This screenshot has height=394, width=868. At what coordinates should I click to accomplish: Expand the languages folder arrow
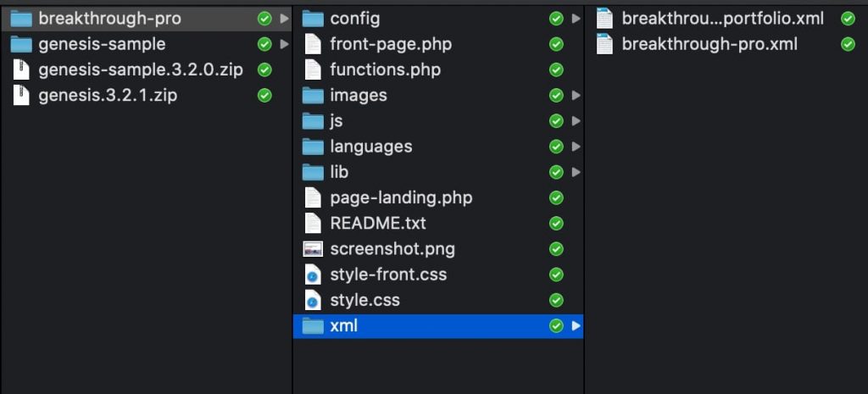pos(576,147)
